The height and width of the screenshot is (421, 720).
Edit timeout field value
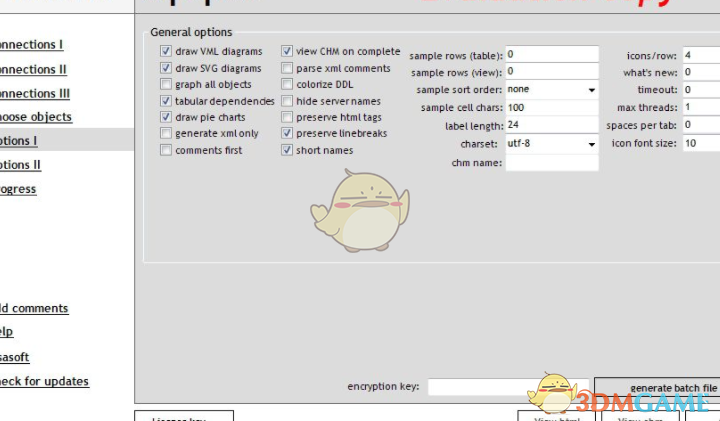tap(701, 90)
